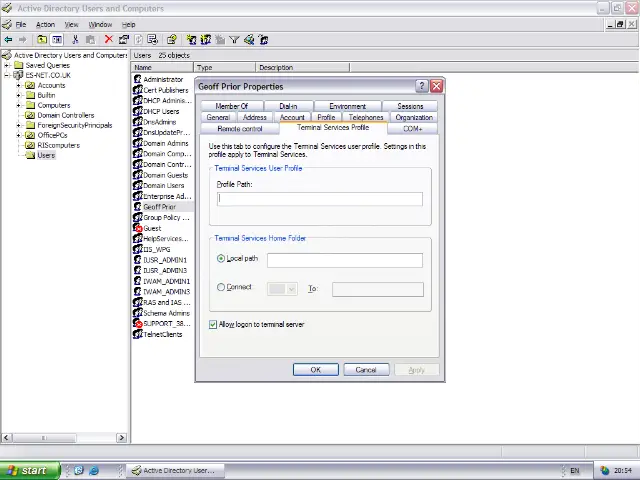Select RIScomputers in the tree

point(58,145)
